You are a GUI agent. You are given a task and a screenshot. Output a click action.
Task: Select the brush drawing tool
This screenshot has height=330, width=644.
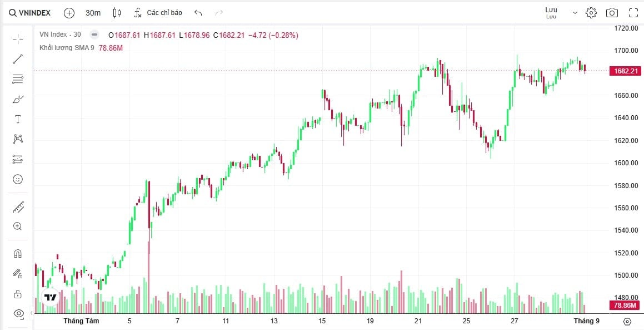(x=18, y=100)
